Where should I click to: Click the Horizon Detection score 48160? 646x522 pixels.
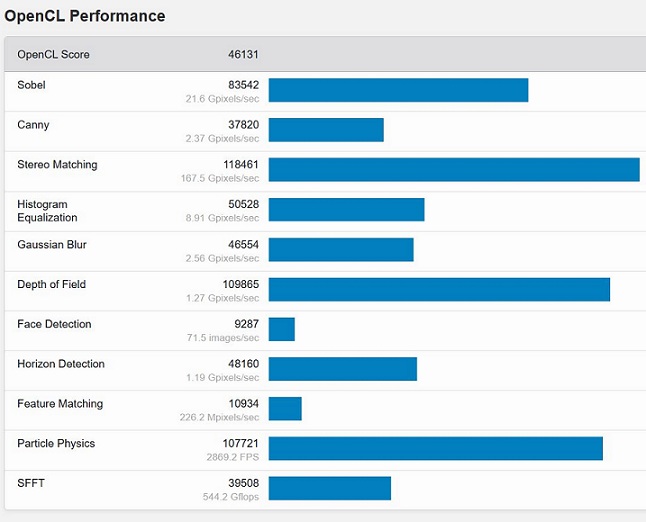click(x=243, y=364)
